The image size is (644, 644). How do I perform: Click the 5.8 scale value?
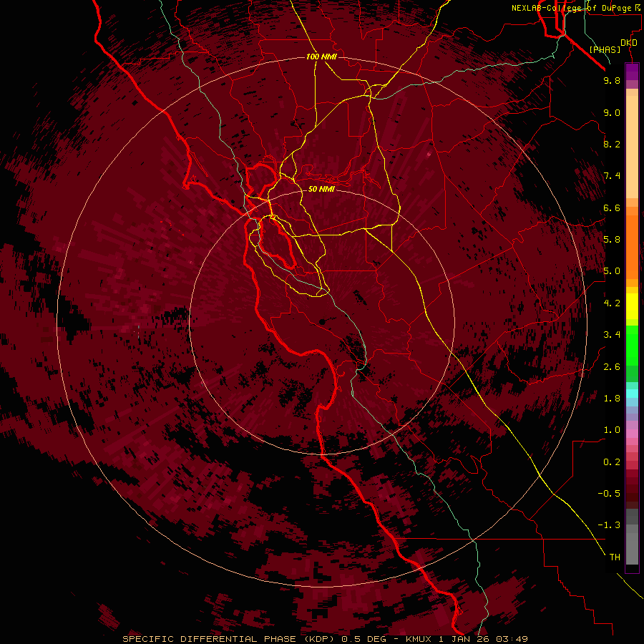click(612, 240)
